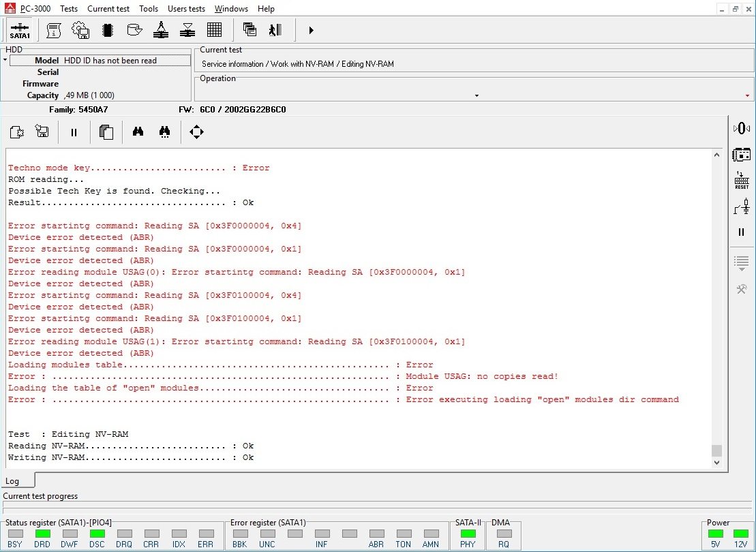The height and width of the screenshot is (552, 756).
Task: Save the log with floppy icon
Action: tap(42, 132)
